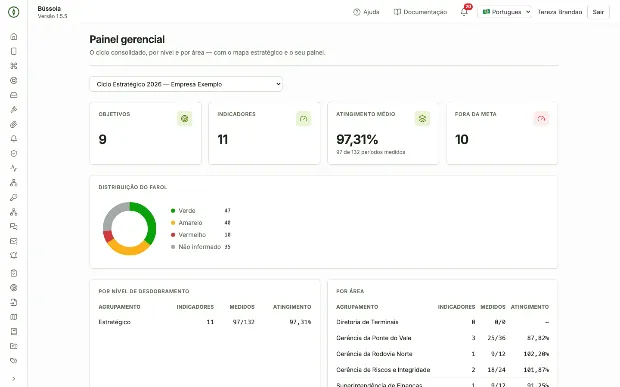Click the Sair logout button

point(598,12)
